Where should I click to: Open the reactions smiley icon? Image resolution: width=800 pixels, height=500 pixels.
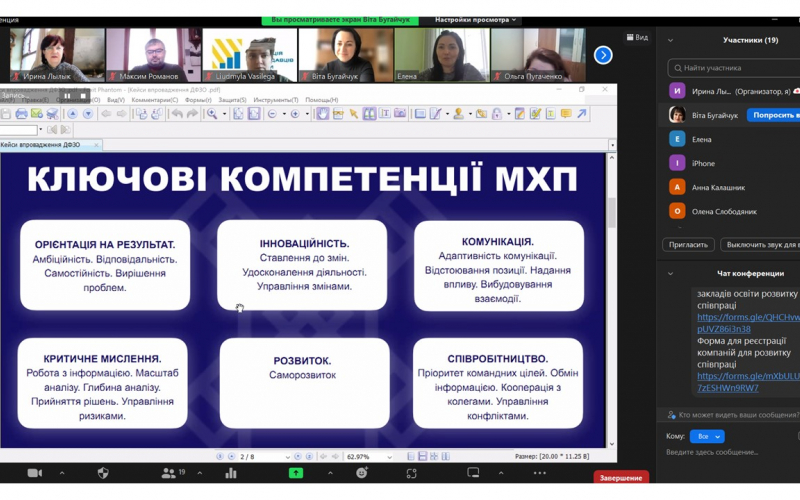point(362,473)
